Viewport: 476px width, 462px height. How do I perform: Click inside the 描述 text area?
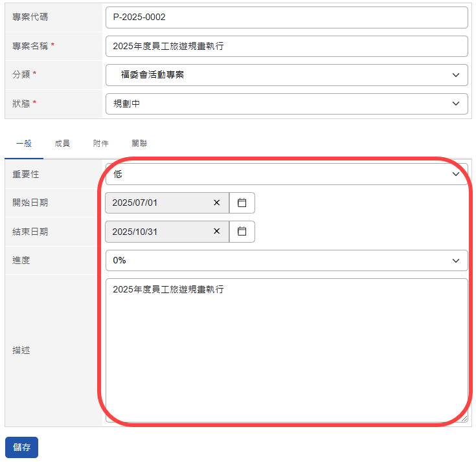click(286, 349)
